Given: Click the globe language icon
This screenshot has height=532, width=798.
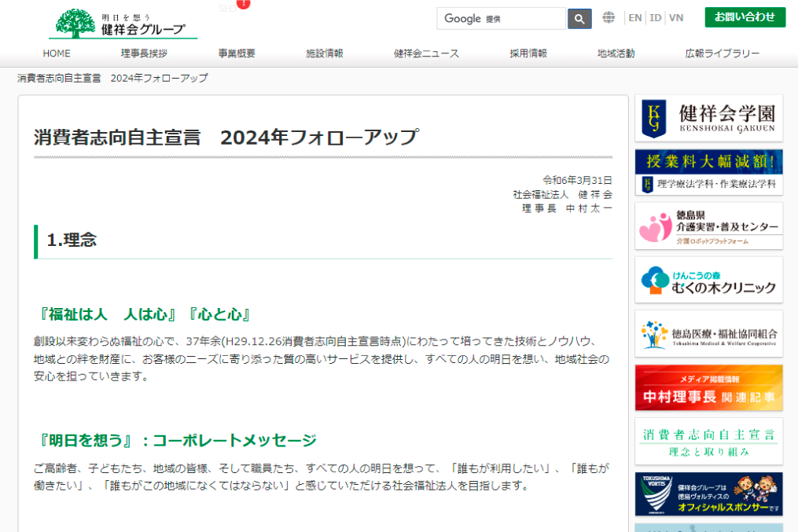Looking at the screenshot, I should [609, 17].
